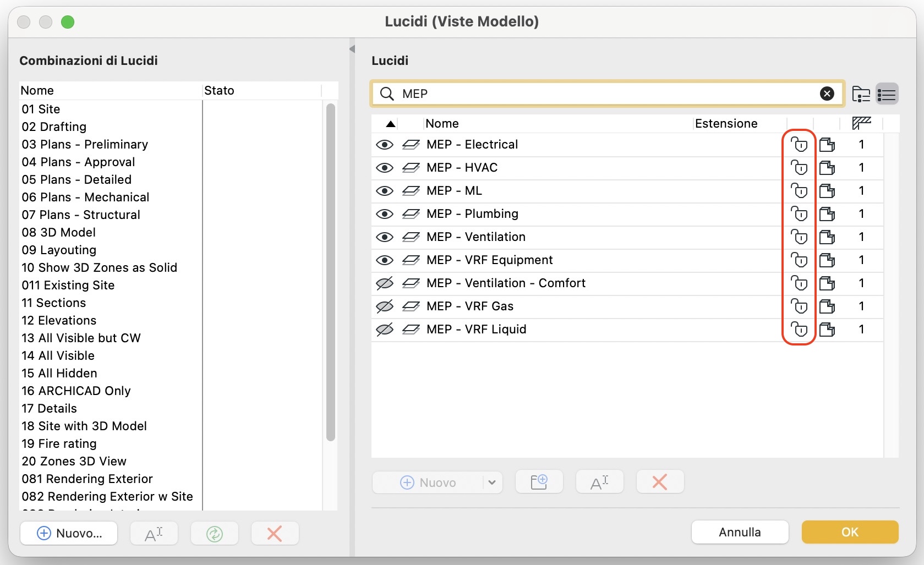
Task: Select 16 ARCHICAD Only combination
Action: click(76, 391)
